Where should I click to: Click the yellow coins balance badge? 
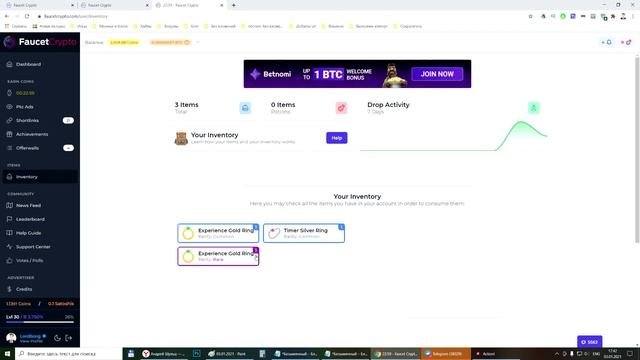[x=124, y=42]
